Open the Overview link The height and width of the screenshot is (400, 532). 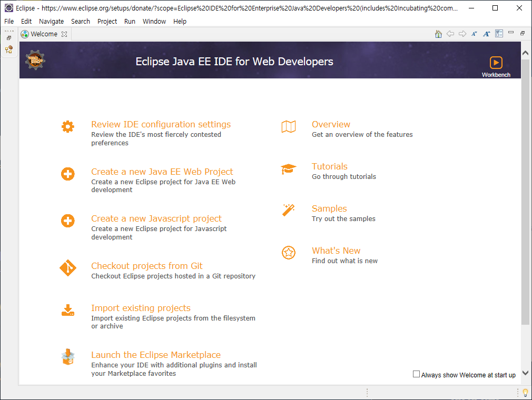[331, 124]
